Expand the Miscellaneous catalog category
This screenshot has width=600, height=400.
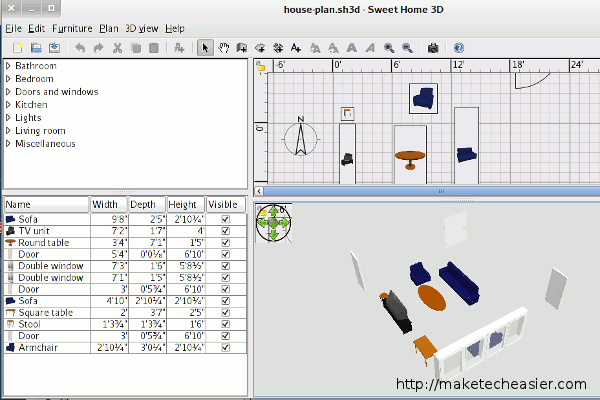click(x=8, y=144)
